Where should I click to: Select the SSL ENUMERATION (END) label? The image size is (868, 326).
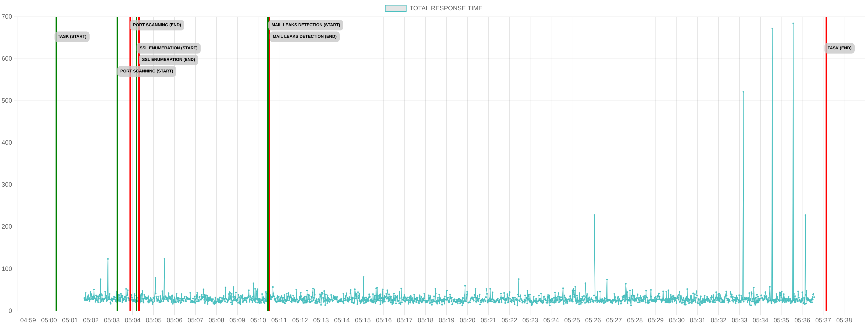tap(169, 60)
